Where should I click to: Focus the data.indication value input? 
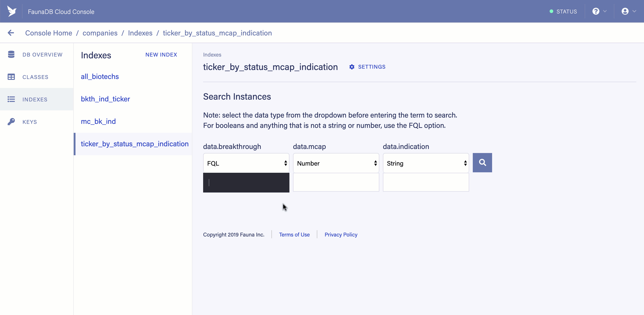tap(426, 182)
